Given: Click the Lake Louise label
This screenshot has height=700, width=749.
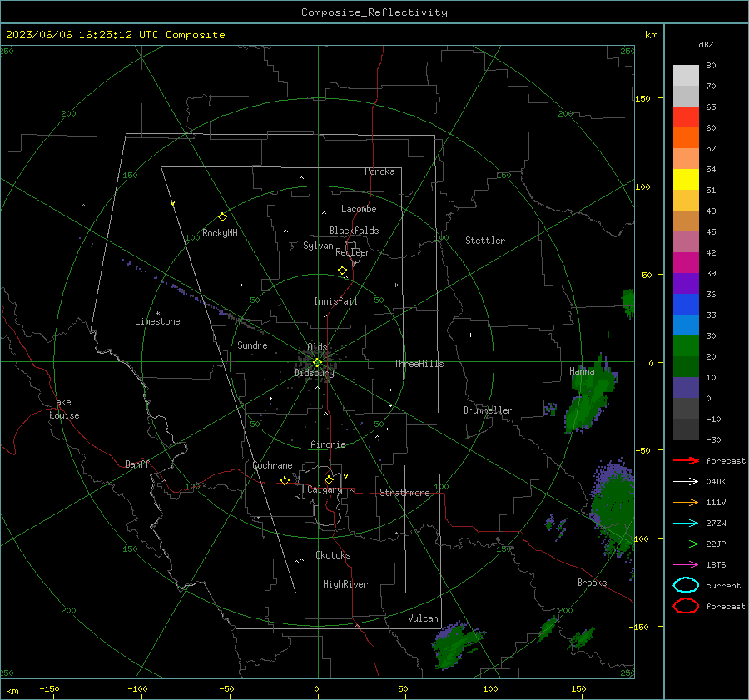Looking at the screenshot, I should coord(64,409).
